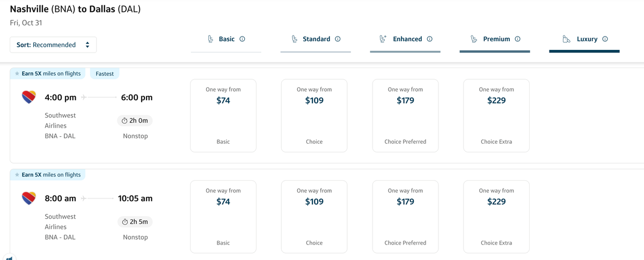
Task: Choose $179 Choice Preferred on 4:00 pm flight
Action: pyautogui.click(x=405, y=116)
